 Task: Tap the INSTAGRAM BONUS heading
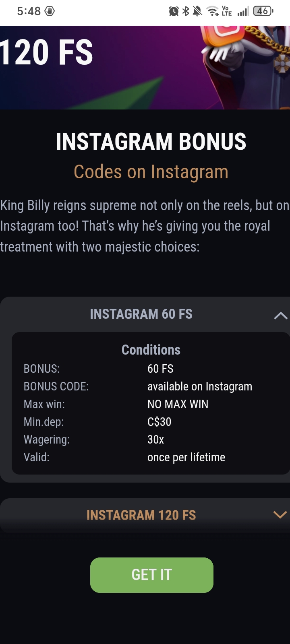click(x=151, y=142)
